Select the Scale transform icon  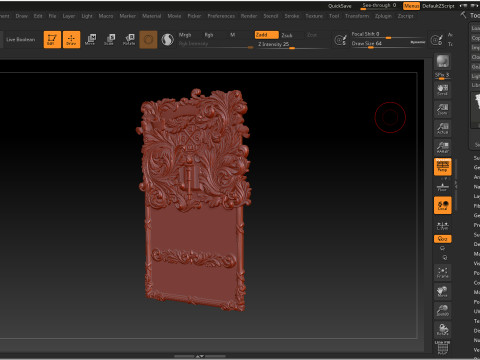(110, 40)
